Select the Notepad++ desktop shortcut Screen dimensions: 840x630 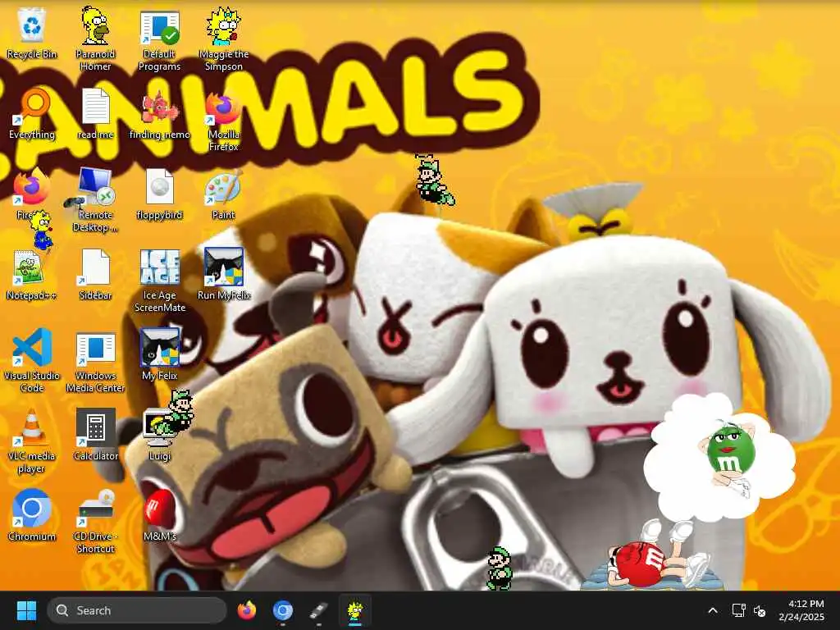click(32, 274)
